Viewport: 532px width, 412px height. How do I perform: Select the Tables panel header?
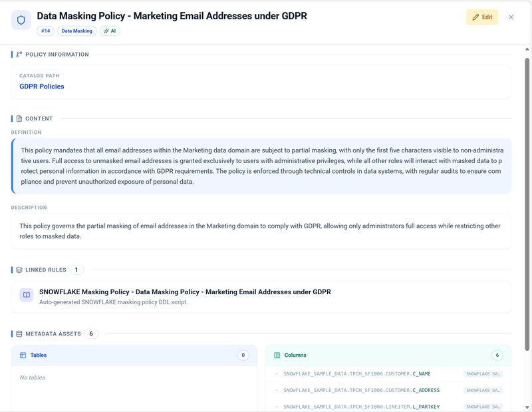(x=134, y=355)
